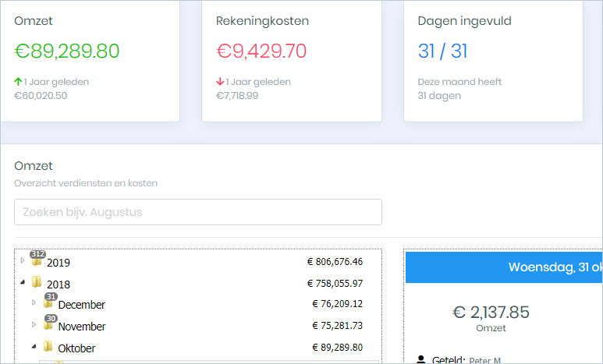Select the November row amount € 75,281.73

(x=337, y=326)
